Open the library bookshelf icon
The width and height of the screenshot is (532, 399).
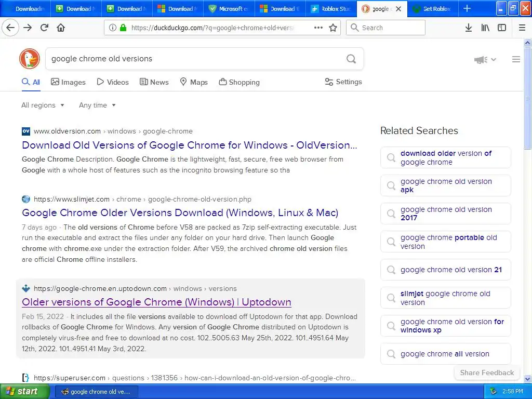(485, 28)
